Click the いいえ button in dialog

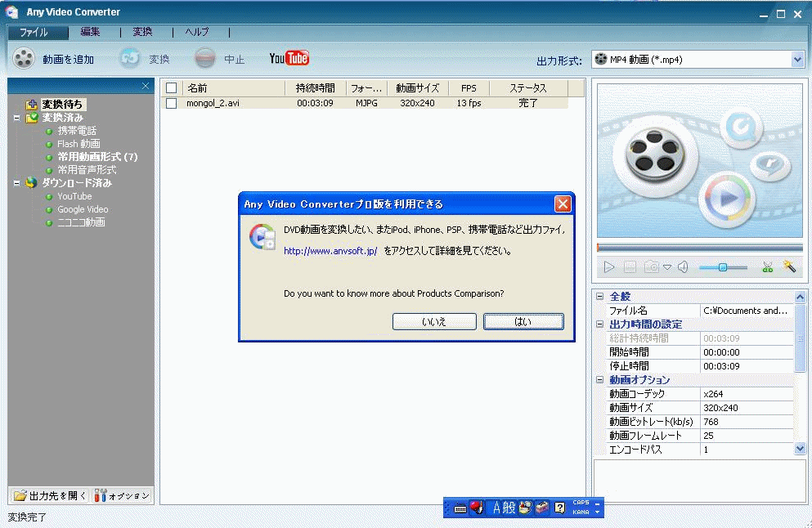click(434, 321)
